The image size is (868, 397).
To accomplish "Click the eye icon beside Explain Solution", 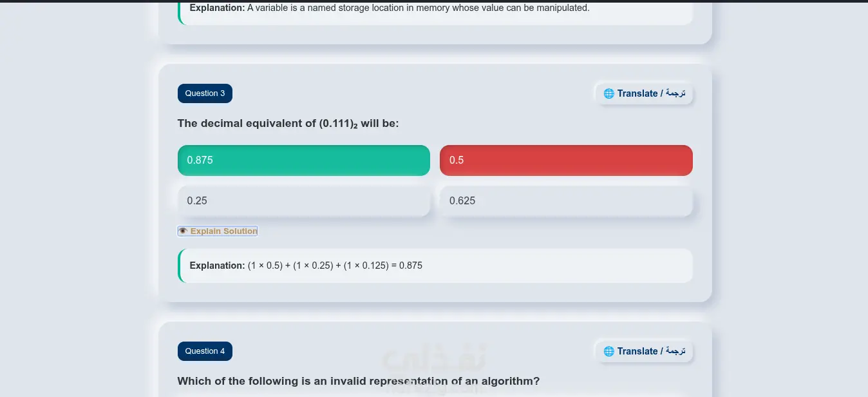I will coord(183,231).
